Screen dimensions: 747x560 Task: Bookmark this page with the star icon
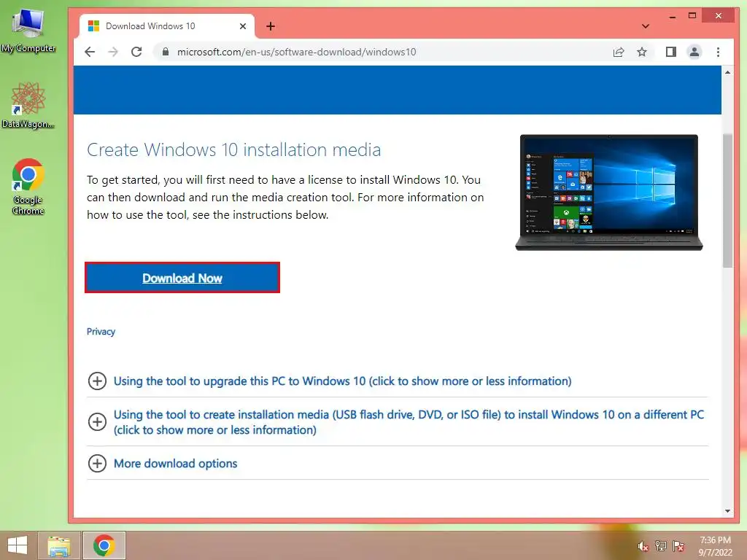pyautogui.click(x=642, y=52)
